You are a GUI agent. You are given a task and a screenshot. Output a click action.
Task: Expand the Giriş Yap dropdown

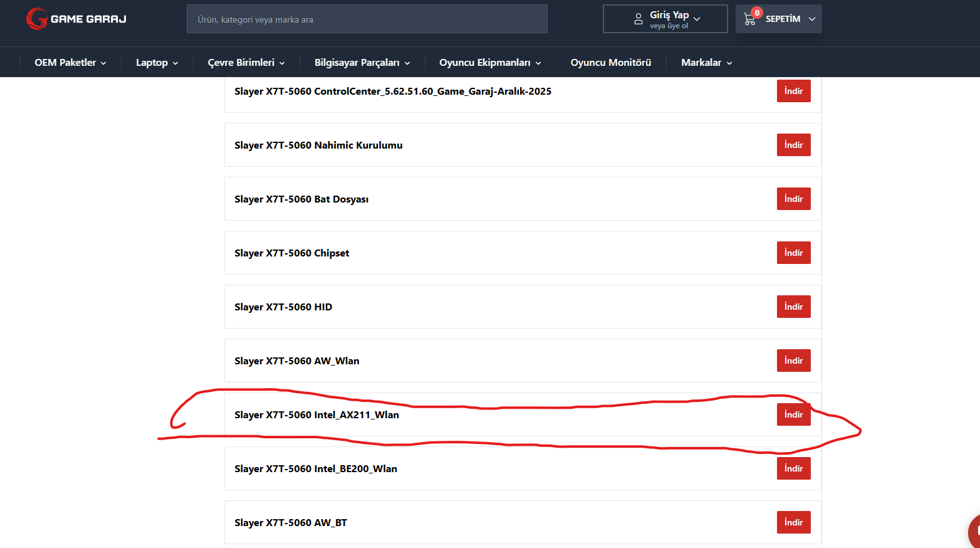coord(665,19)
